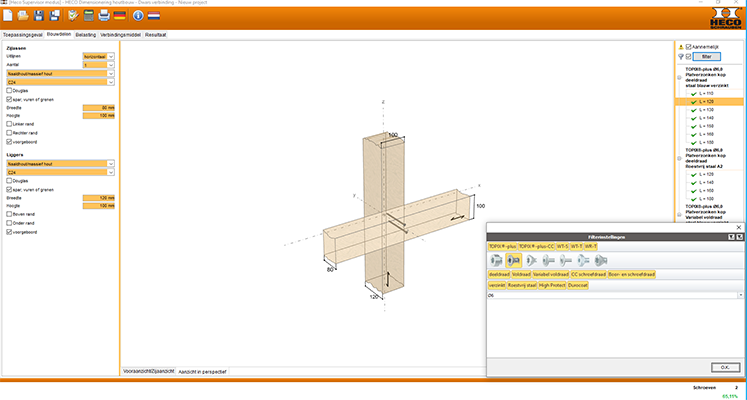The height and width of the screenshot is (400, 747).
Task: Toggle WT-S product filter
Action: [x=563, y=247]
